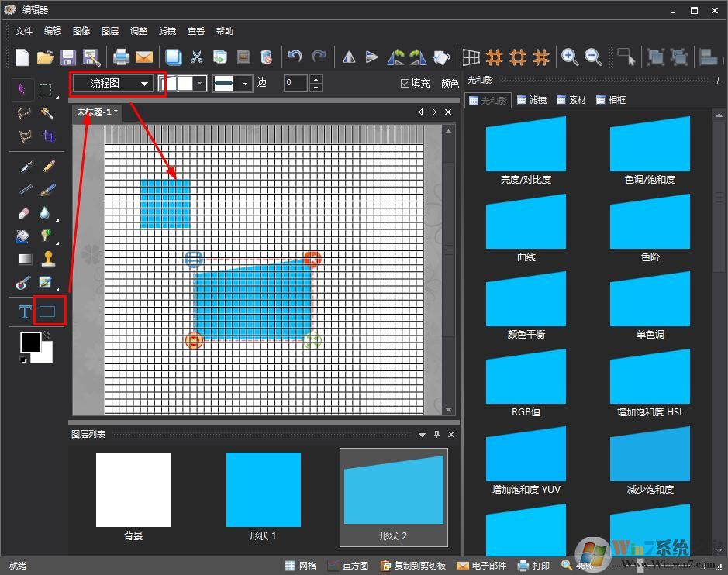Open the 流程图 shape type dropdown

(x=144, y=84)
